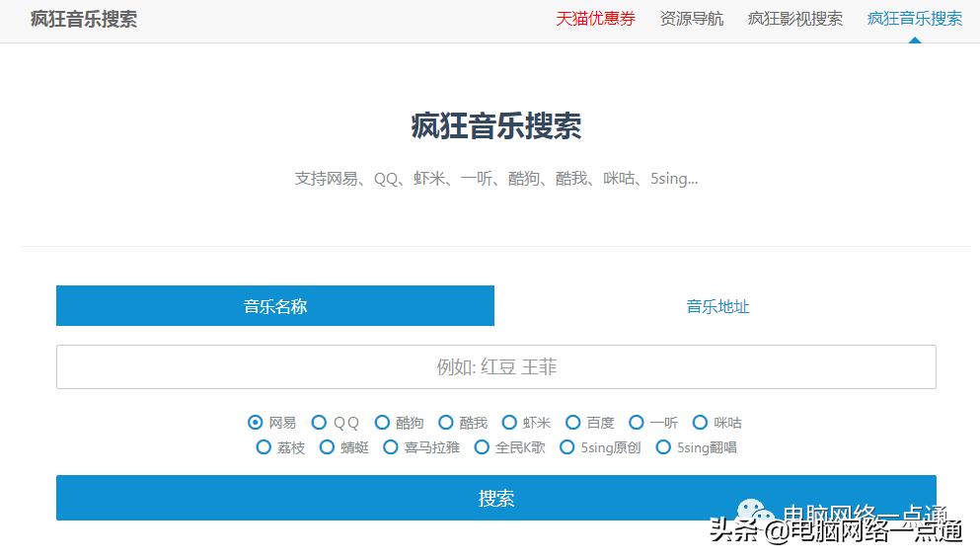Pick the 全民K歌 source
Screen dimensions: 980x560
tap(482, 447)
